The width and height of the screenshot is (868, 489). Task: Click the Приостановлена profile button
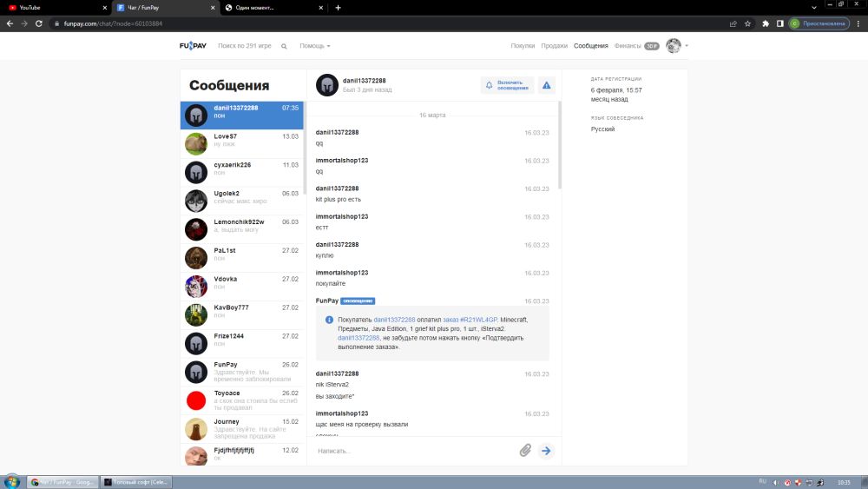tap(819, 23)
